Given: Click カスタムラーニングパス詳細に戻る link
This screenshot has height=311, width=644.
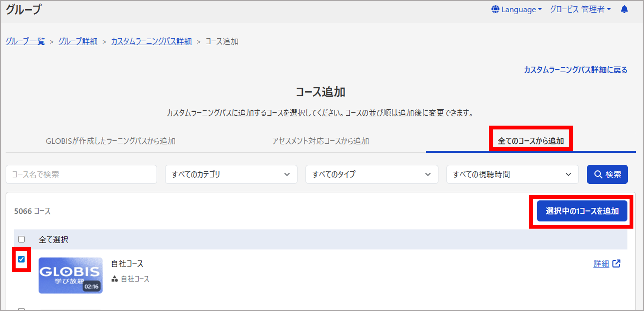Looking at the screenshot, I should 576,70.
